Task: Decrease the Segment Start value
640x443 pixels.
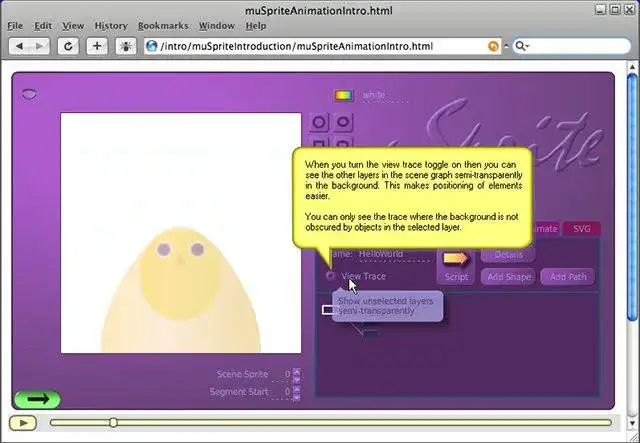Action: (x=297, y=396)
